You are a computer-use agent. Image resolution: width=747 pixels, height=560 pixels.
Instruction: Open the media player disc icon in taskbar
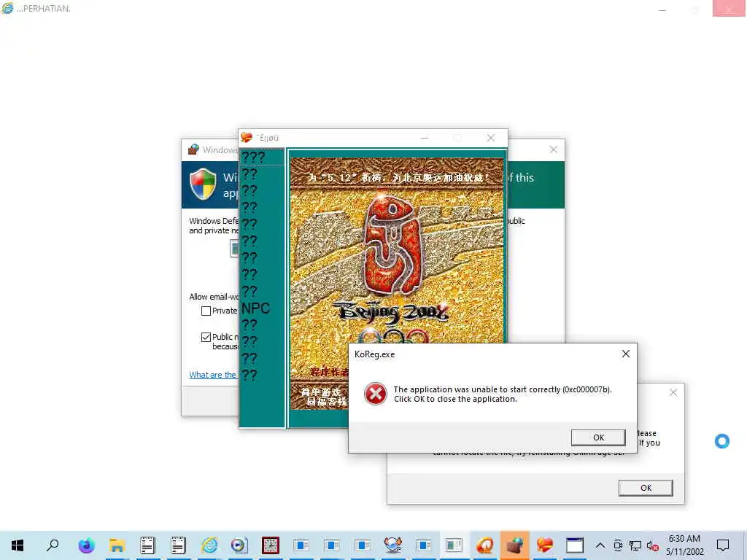pyautogui.click(x=239, y=545)
